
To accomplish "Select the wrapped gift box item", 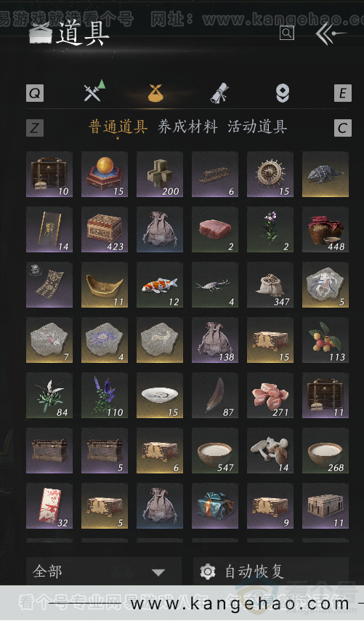I will (x=215, y=506).
